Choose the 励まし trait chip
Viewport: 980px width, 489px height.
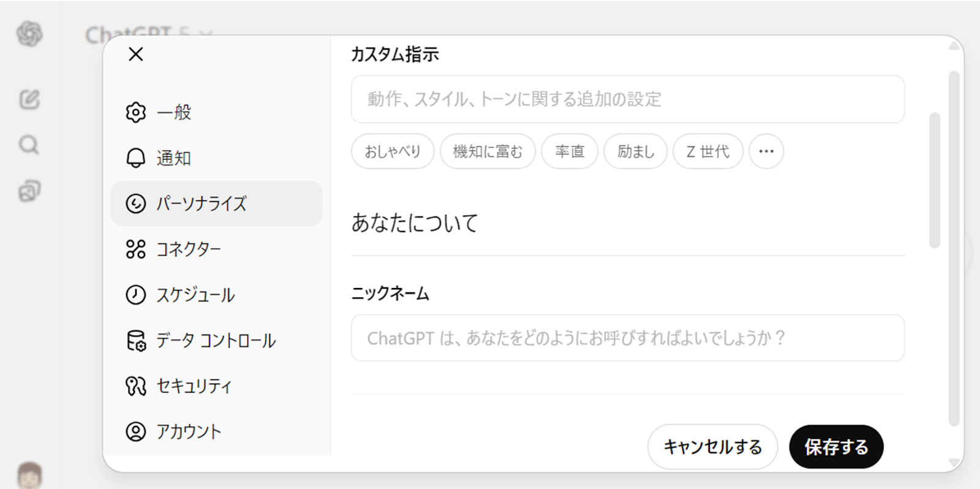pos(635,151)
